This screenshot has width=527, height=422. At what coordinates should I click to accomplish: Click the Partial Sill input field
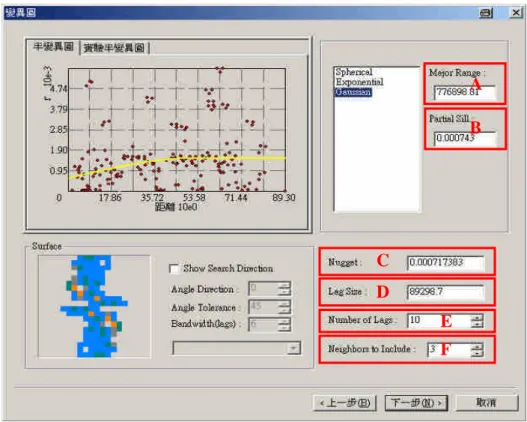[465, 138]
